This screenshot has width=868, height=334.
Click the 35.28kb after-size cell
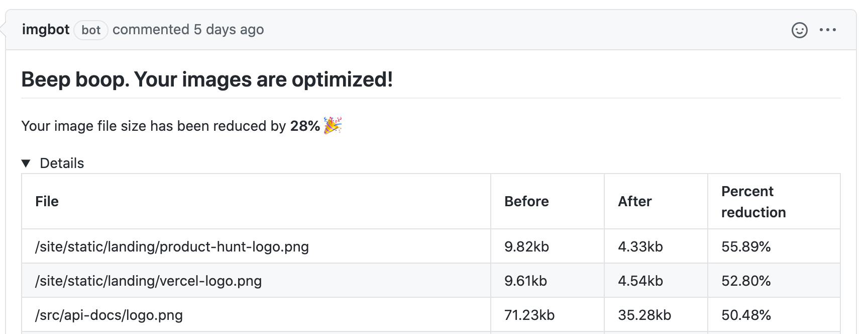pyautogui.click(x=644, y=315)
